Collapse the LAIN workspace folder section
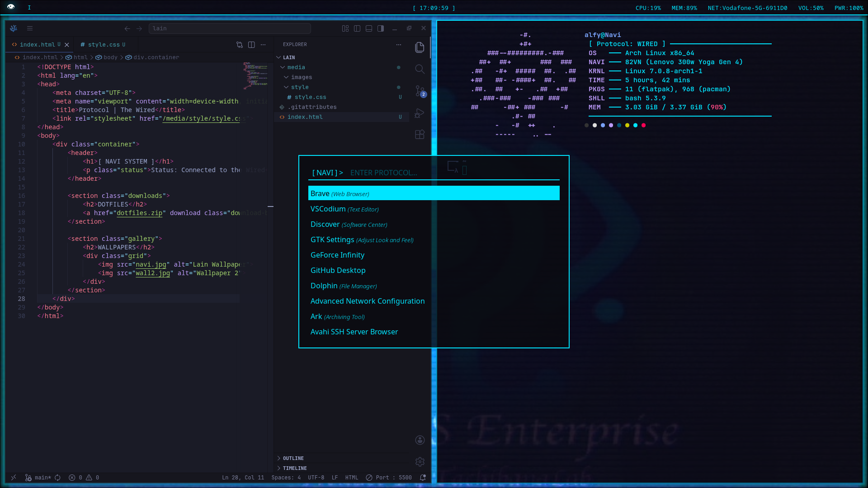The width and height of the screenshot is (868, 488). coord(342,57)
